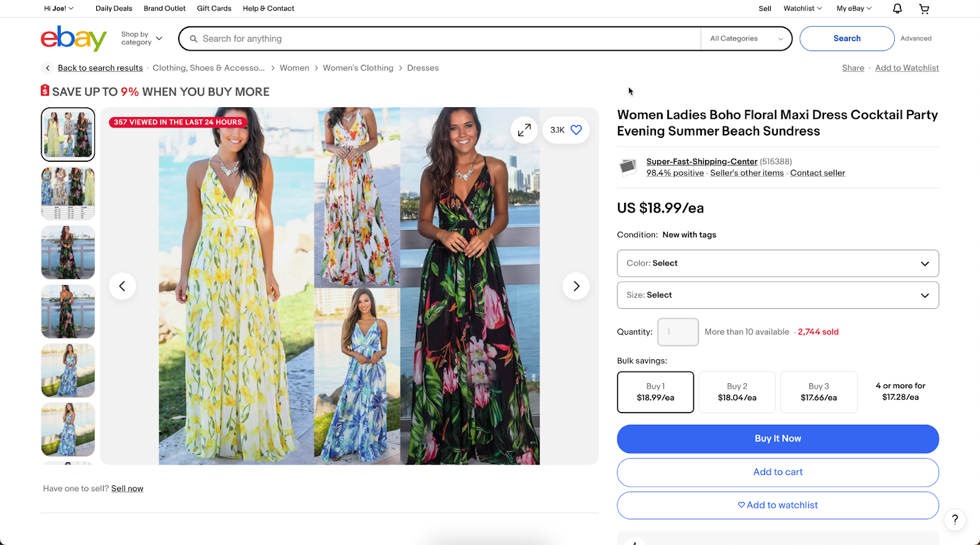Viewport: 980px width, 545px height.
Task: Open the shopping cart icon
Action: coord(924,8)
